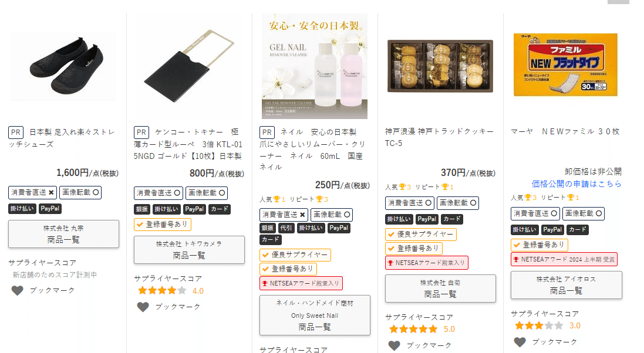Viewport: 644px width, 353px height.
Task: Bookmark the stretch shoes product via heart icon
Action: pos(17,291)
